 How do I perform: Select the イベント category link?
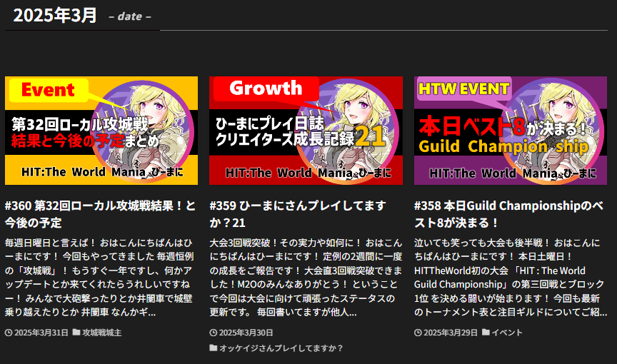click(x=507, y=333)
